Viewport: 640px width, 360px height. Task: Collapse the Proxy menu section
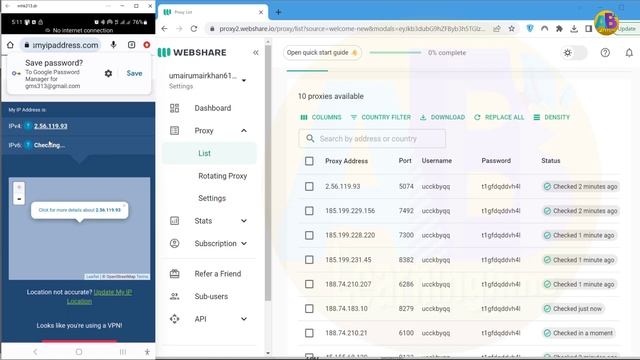pos(244,131)
